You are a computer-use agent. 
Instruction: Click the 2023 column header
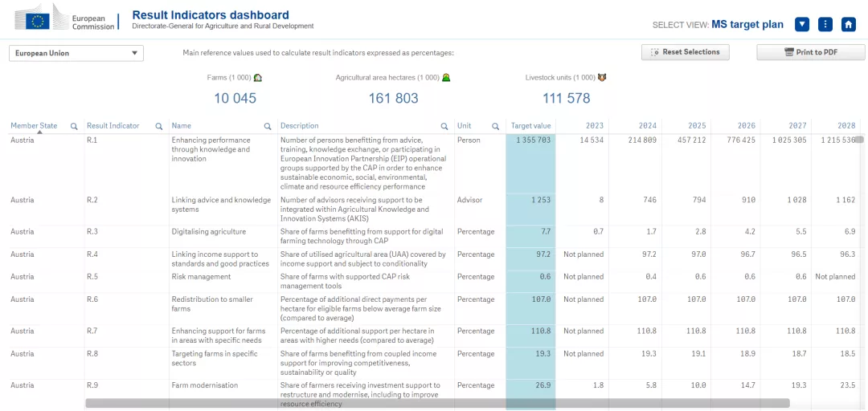tap(595, 125)
